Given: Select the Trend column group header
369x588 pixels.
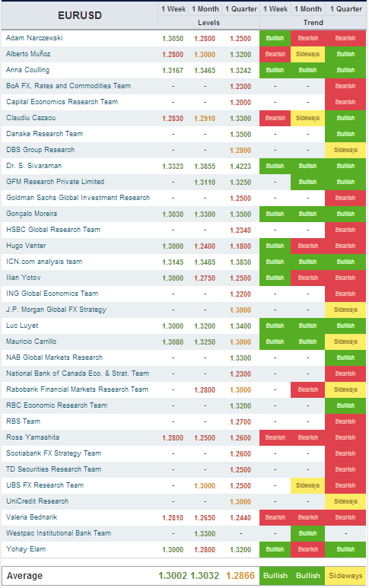Looking at the screenshot, I should pos(313,23).
